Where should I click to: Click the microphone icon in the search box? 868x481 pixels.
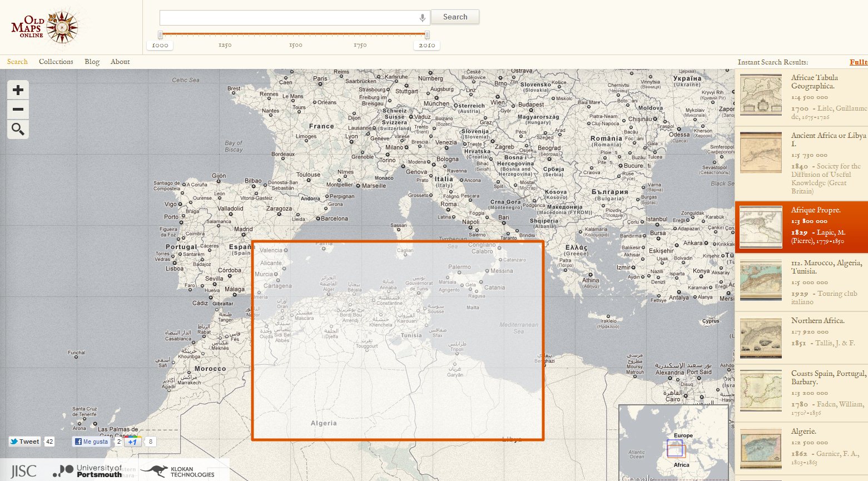pos(421,17)
